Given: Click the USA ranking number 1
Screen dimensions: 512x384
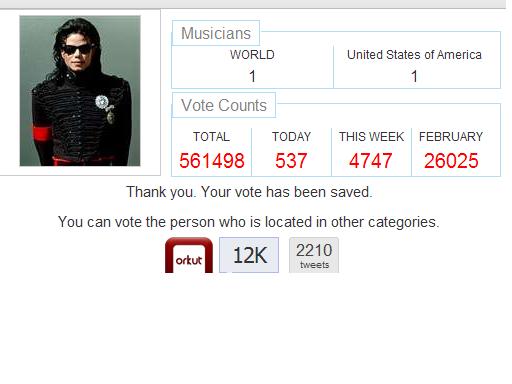Looking at the screenshot, I should 414,77.
